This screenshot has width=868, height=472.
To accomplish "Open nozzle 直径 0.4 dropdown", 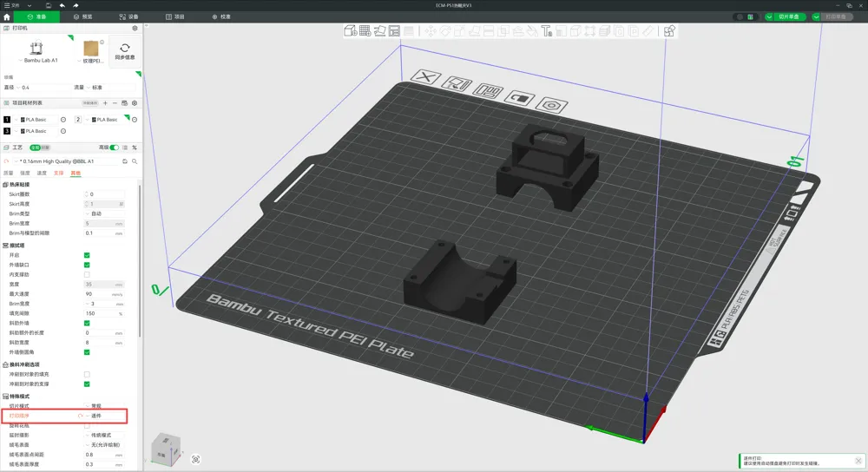I will [x=42, y=88].
